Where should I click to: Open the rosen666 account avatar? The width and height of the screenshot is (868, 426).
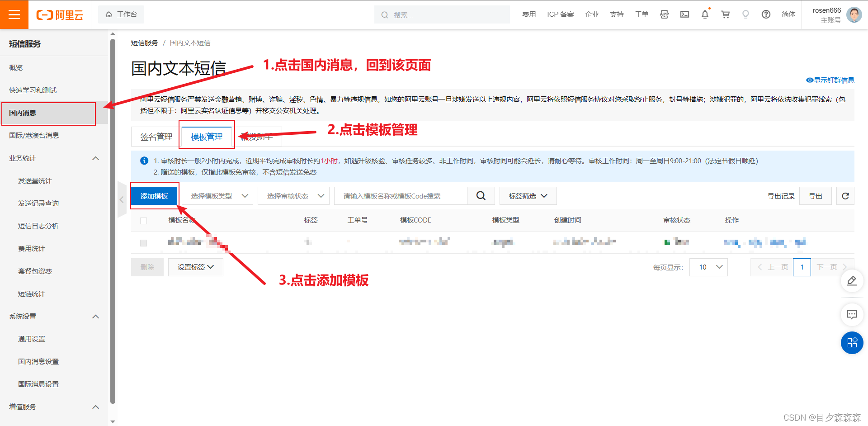[x=854, y=14]
